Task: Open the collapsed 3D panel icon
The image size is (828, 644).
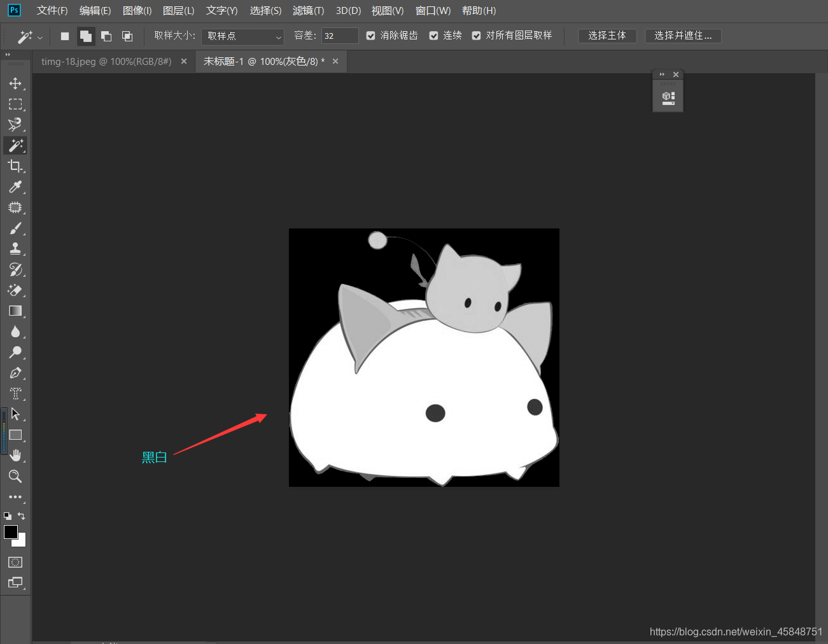Action: tap(668, 98)
